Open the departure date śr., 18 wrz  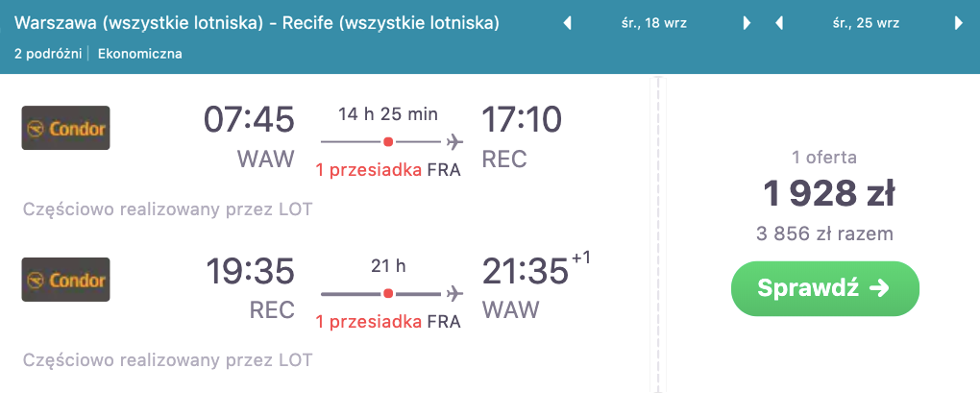pos(657,24)
